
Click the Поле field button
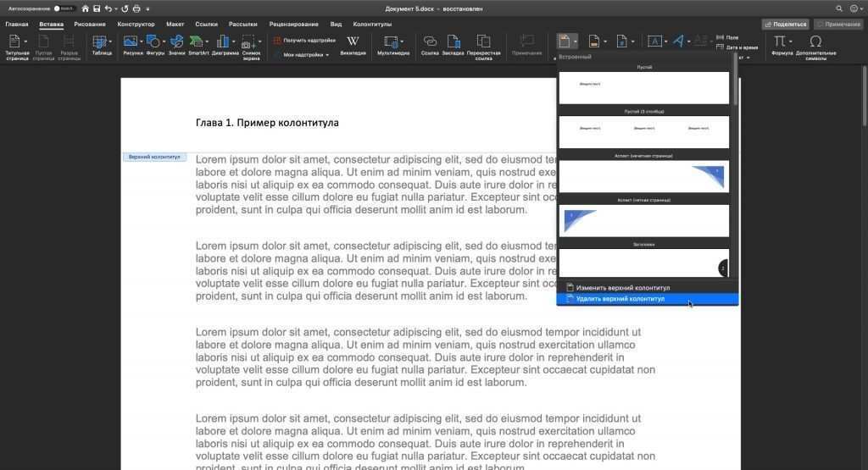click(727, 37)
